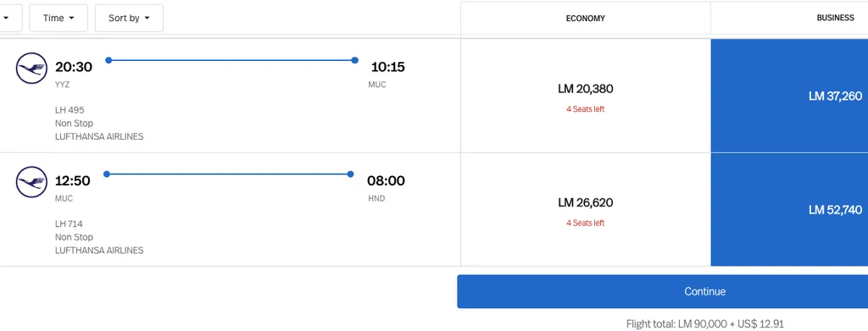Choose the LM 52,740 business fare

pos(789,210)
